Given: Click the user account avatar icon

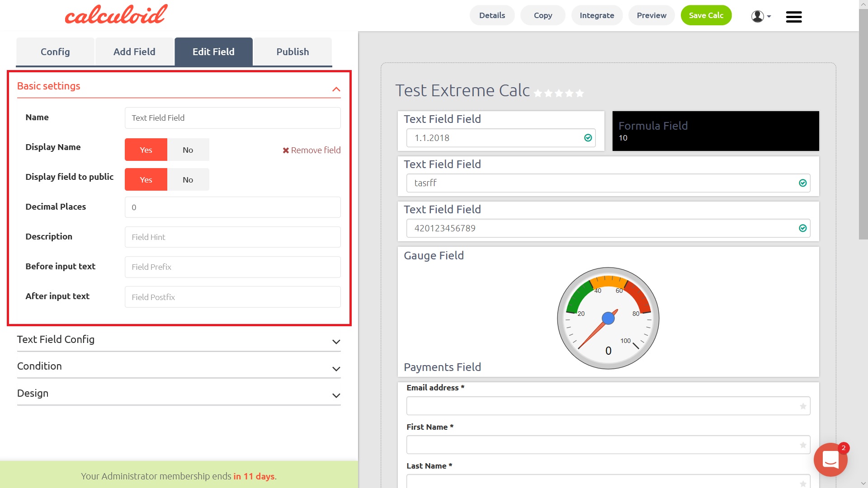Looking at the screenshot, I should [758, 16].
